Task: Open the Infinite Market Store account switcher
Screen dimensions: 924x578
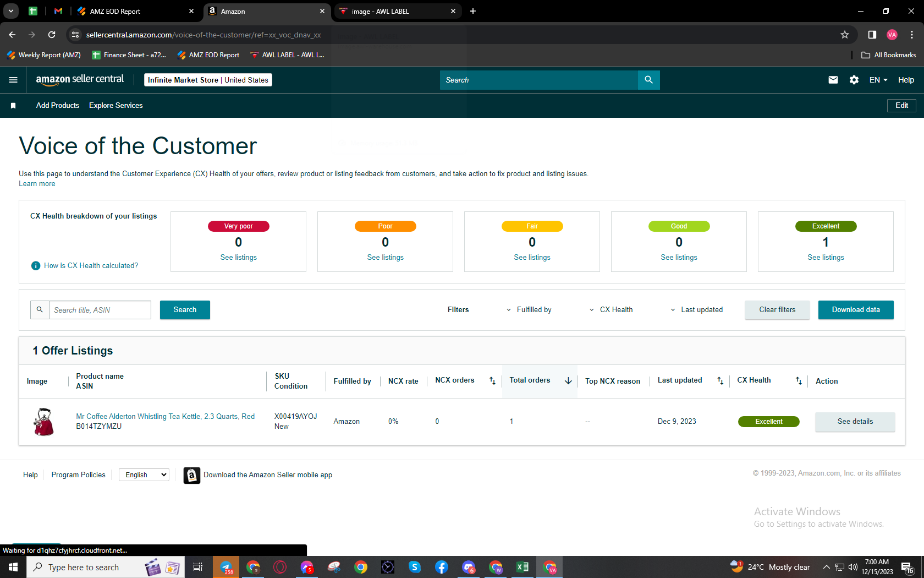Action: click(208, 80)
